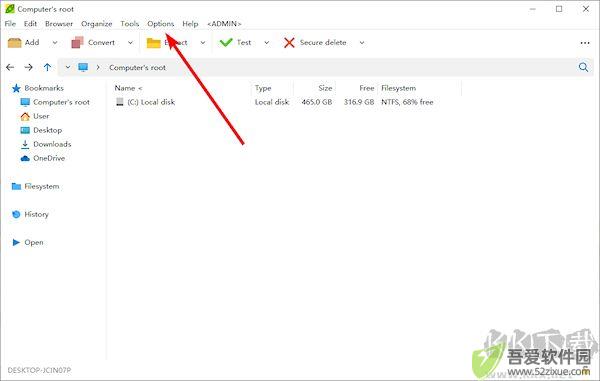Sort by the Size column header
Viewport: 600px width, 381px height.
(x=325, y=88)
